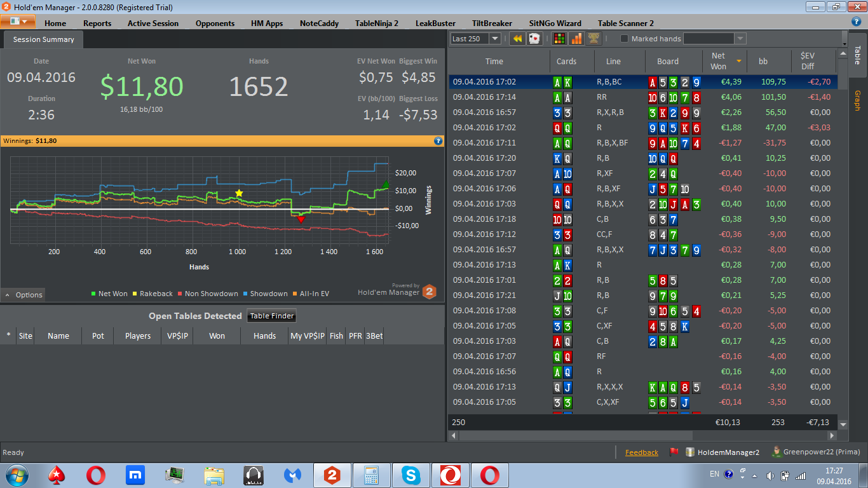Expand the graph Options panel
The height and width of the screenshot is (488, 868).
pyautogui.click(x=24, y=295)
